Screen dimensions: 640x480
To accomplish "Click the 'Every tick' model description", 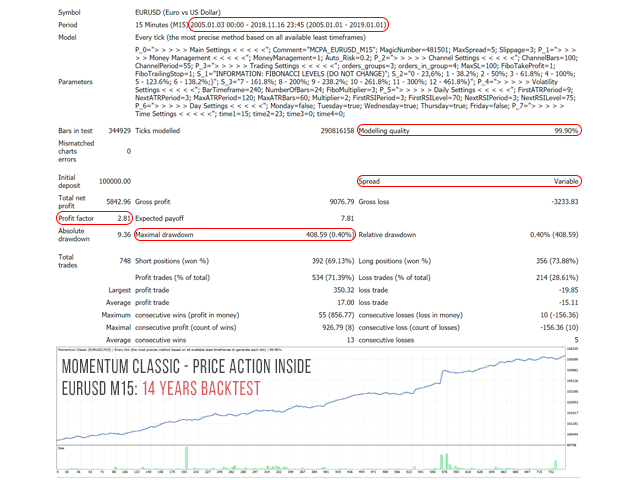I will click(x=250, y=38).
